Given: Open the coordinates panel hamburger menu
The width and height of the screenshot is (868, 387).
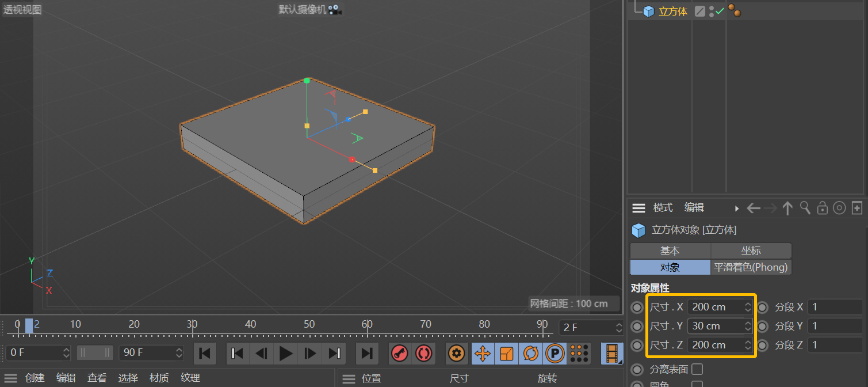Looking at the screenshot, I should [349, 378].
